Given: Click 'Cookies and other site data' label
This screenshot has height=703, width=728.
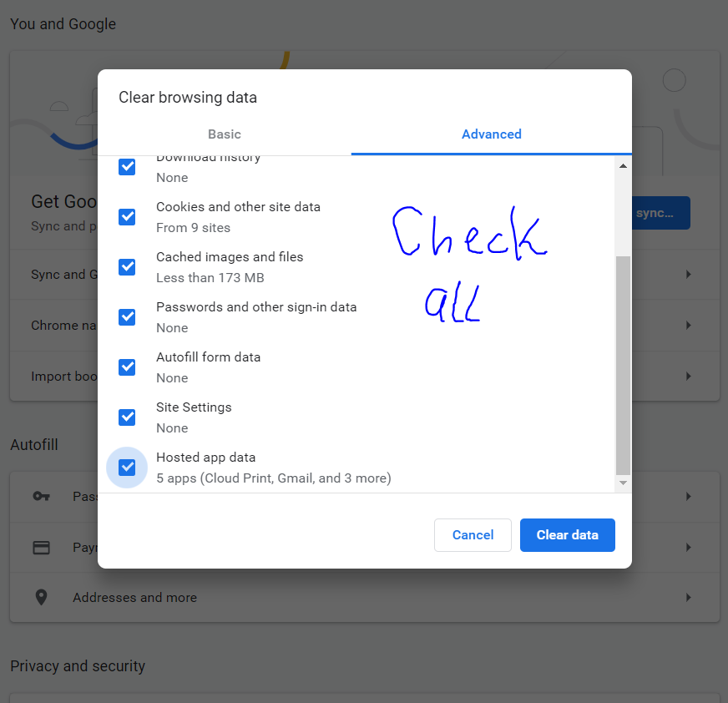Looking at the screenshot, I should (x=238, y=206).
